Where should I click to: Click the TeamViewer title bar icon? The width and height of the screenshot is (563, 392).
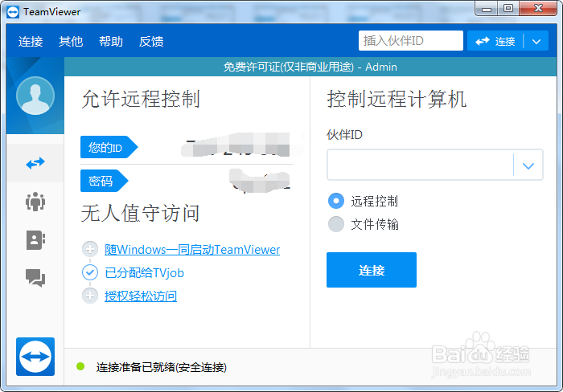click(x=13, y=12)
